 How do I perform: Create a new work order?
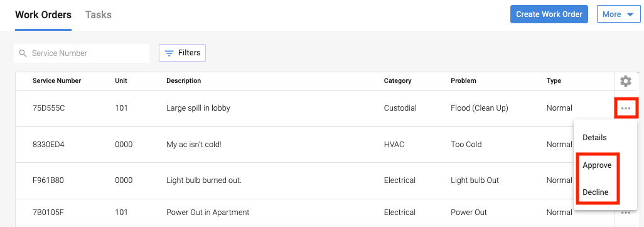pyautogui.click(x=549, y=14)
